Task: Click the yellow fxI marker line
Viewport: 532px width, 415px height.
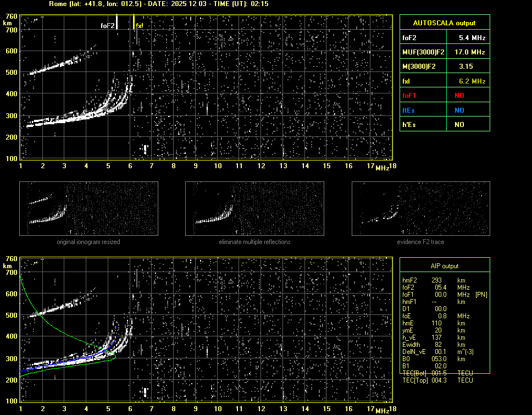Action: (x=134, y=22)
